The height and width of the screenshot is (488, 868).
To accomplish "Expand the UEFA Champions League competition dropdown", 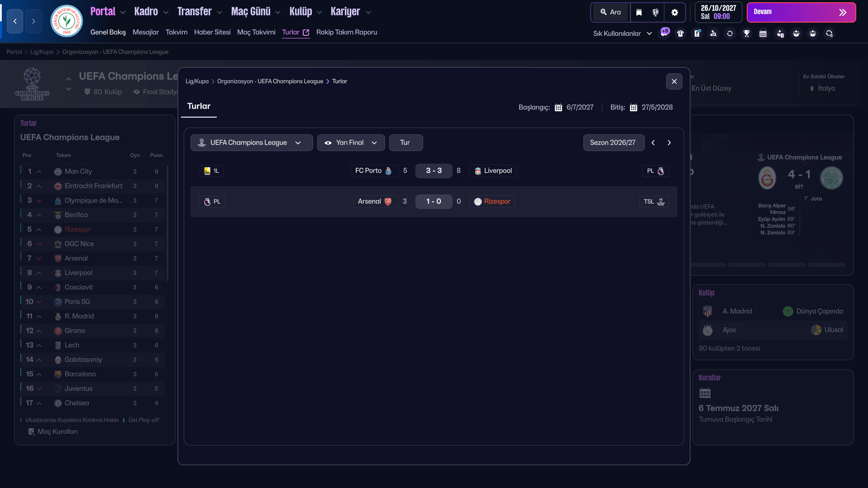I will click(x=251, y=142).
